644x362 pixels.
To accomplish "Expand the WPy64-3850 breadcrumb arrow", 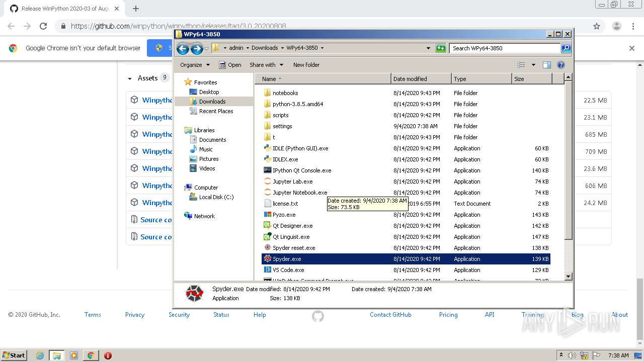I will click(x=322, y=48).
